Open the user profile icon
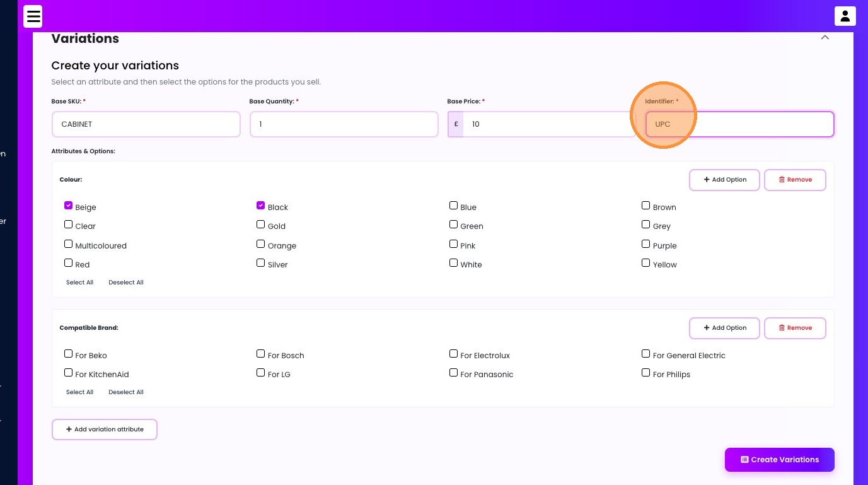 [x=845, y=16]
